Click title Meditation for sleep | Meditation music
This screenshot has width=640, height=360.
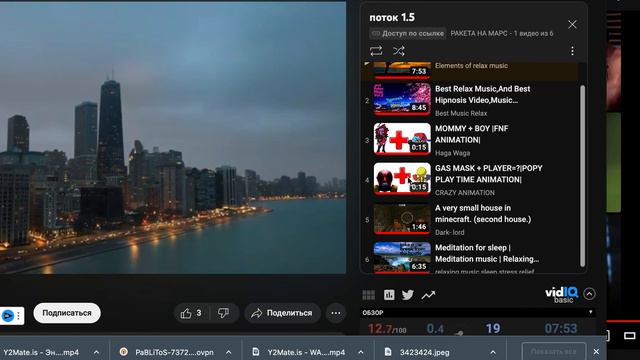point(487,253)
